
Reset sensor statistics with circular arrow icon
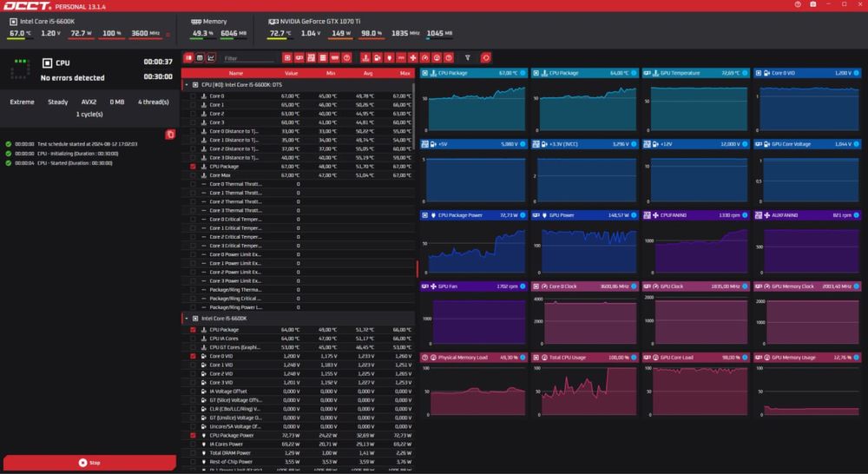pos(486,58)
